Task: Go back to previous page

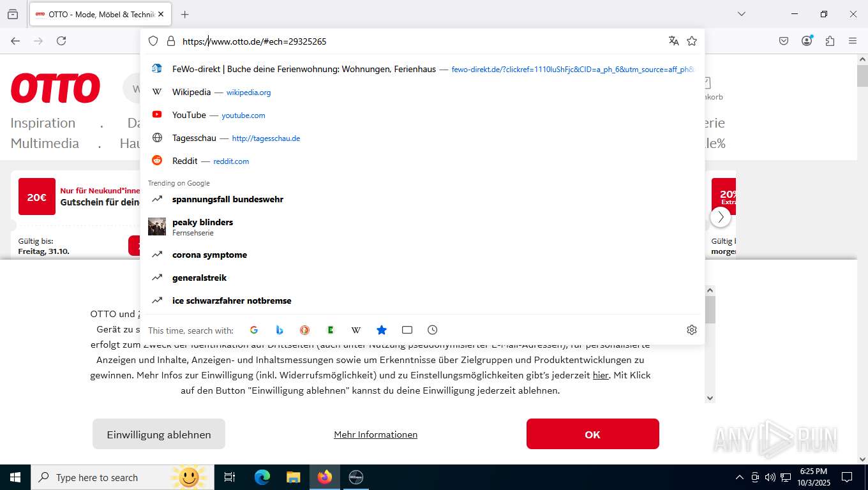Action: coord(15,41)
